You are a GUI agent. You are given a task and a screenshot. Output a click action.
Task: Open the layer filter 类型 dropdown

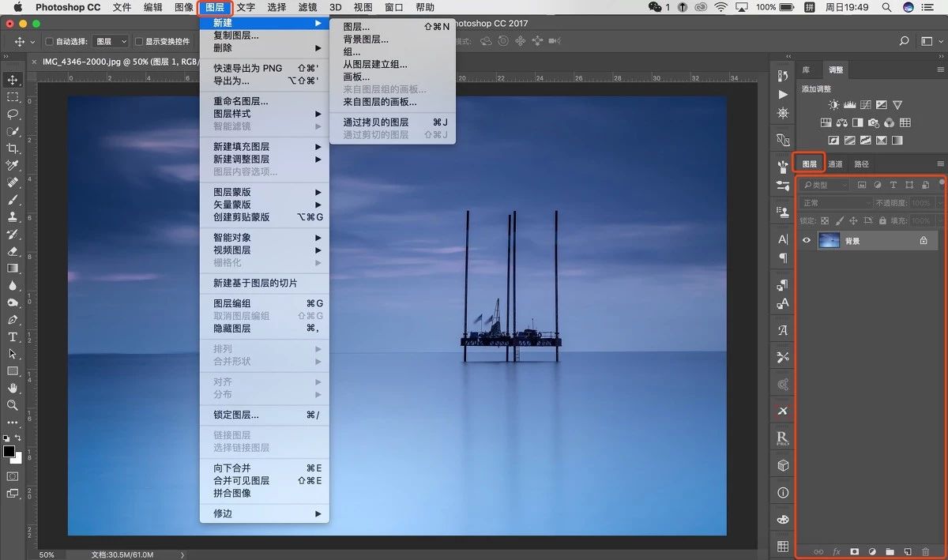coord(823,184)
